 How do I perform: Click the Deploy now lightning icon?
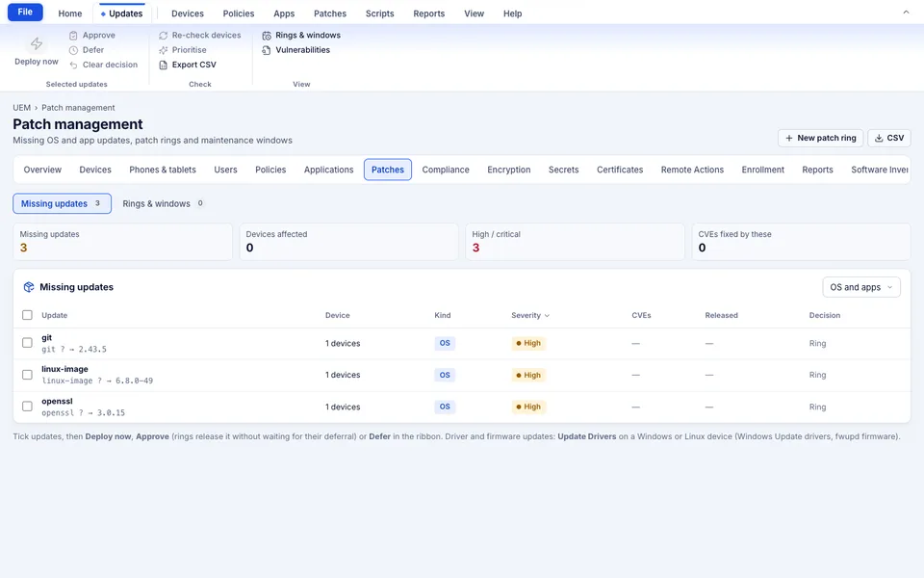point(37,43)
